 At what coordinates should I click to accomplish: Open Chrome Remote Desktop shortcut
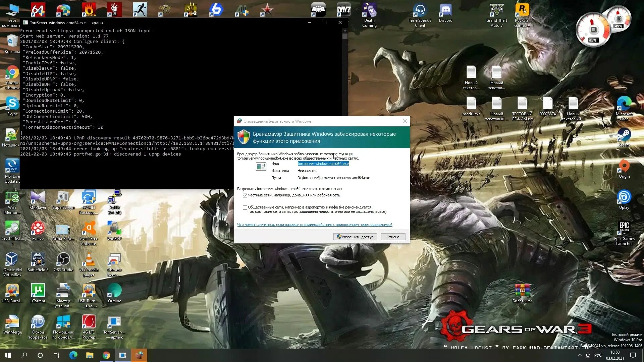click(114, 265)
